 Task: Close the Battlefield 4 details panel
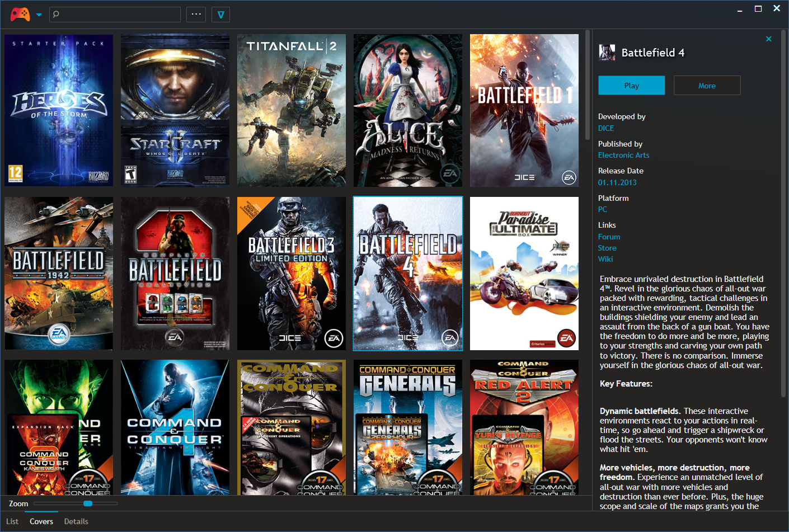[769, 39]
